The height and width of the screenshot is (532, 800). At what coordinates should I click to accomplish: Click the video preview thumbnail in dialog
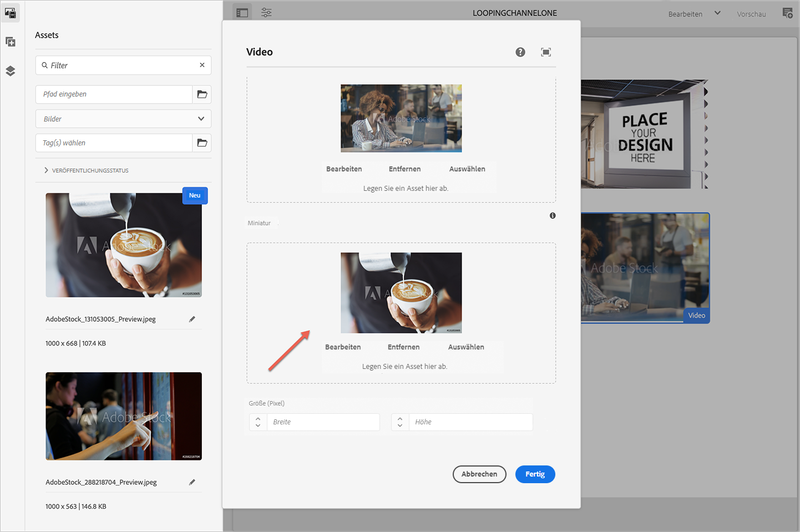(401, 118)
